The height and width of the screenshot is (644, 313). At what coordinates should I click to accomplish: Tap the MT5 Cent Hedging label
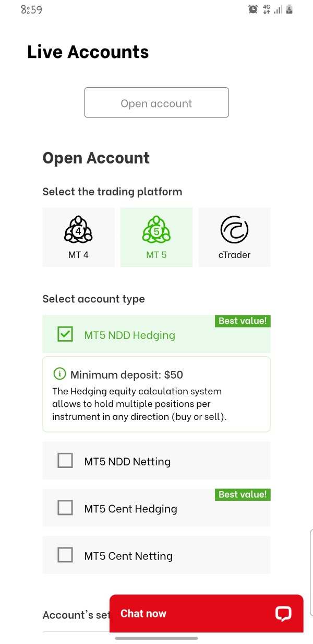click(x=130, y=509)
